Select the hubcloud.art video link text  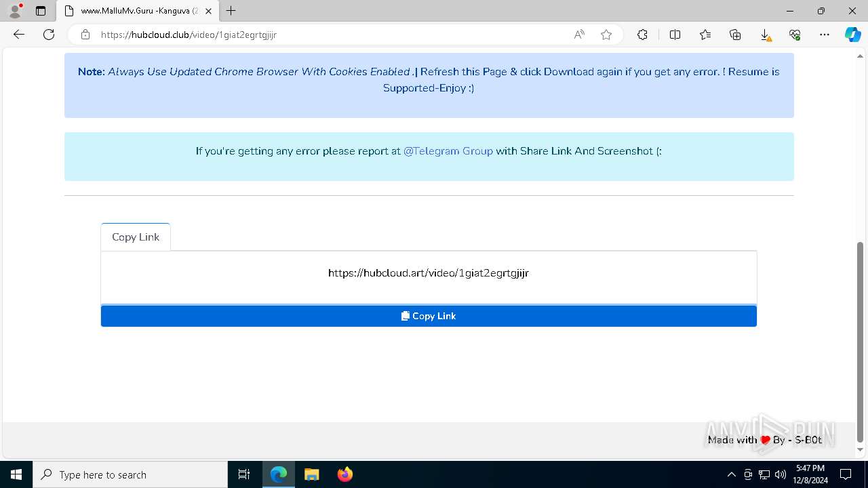(429, 273)
